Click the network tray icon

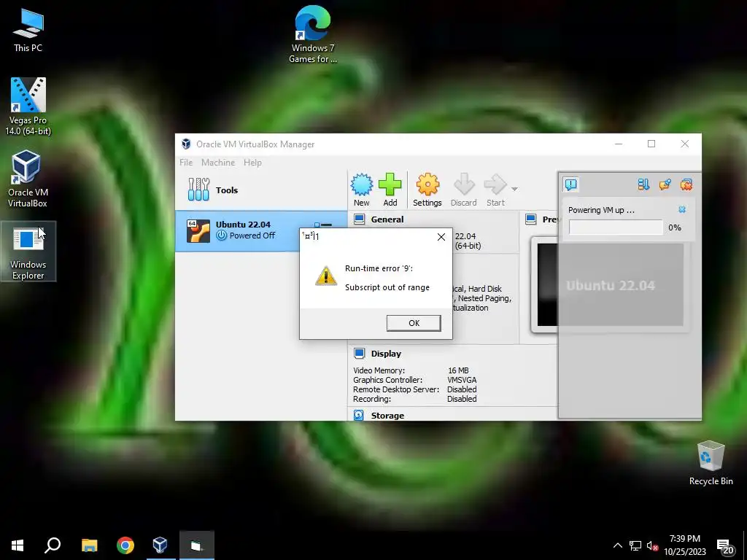[635, 545]
